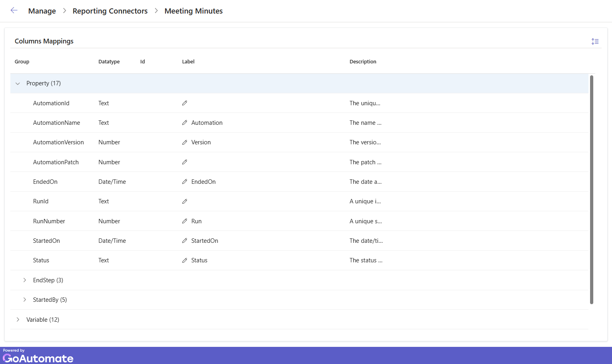Expand the EndStep (3) group
The image size is (612, 364).
[25, 280]
